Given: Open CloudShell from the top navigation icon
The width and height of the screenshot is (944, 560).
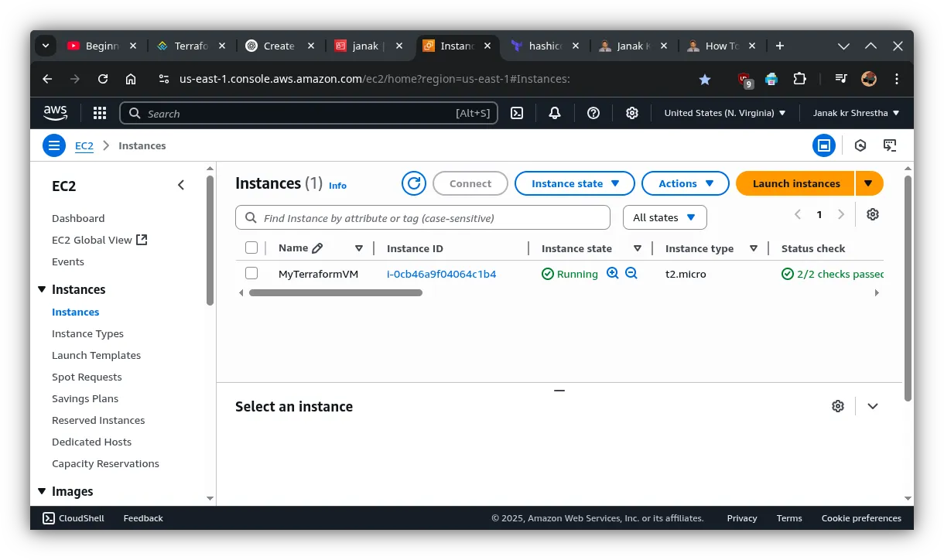Looking at the screenshot, I should (x=517, y=113).
